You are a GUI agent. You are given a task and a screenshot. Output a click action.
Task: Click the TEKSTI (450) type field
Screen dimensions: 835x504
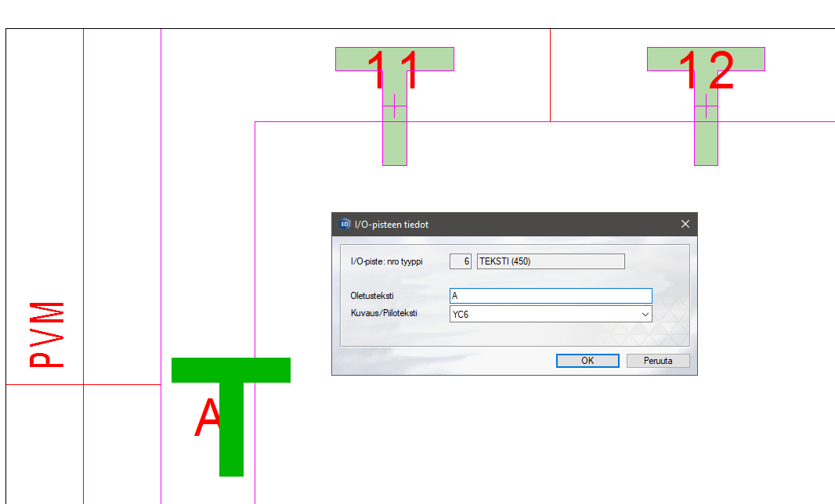pyautogui.click(x=551, y=261)
